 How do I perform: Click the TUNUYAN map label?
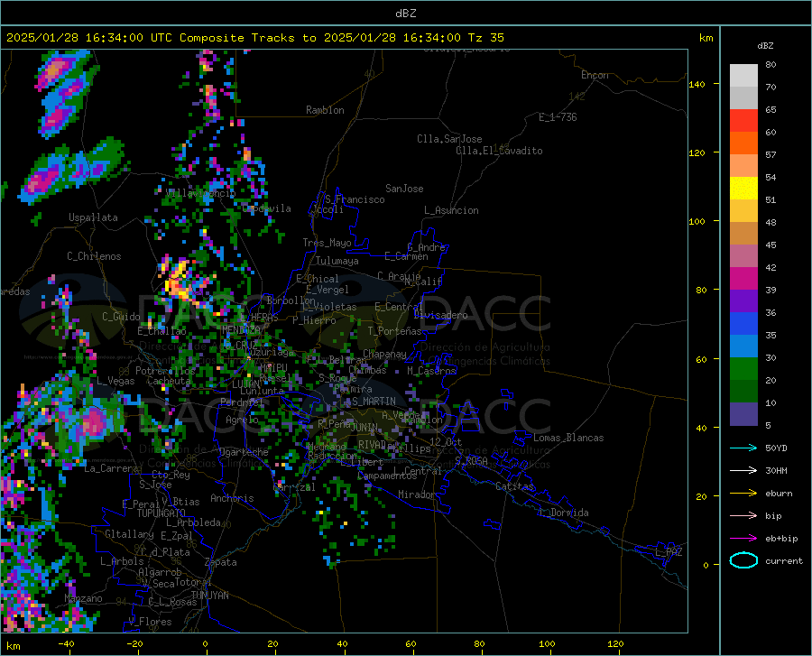[209, 596]
